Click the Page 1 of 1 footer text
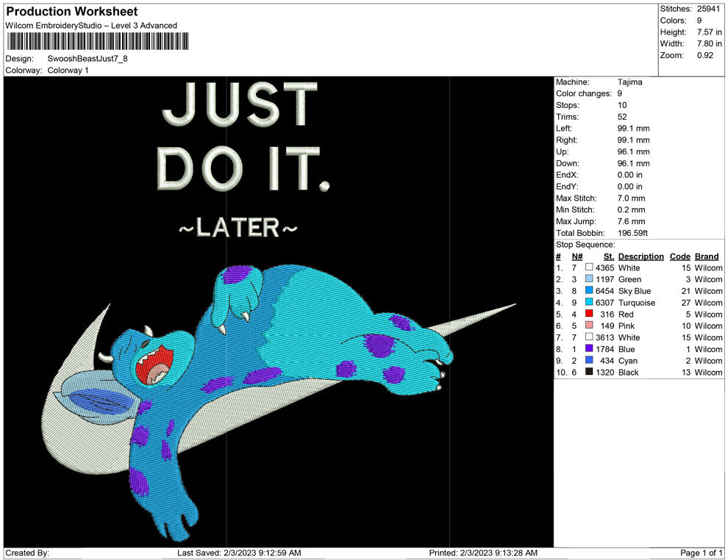This screenshot has height=560, width=728. click(x=702, y=553)
